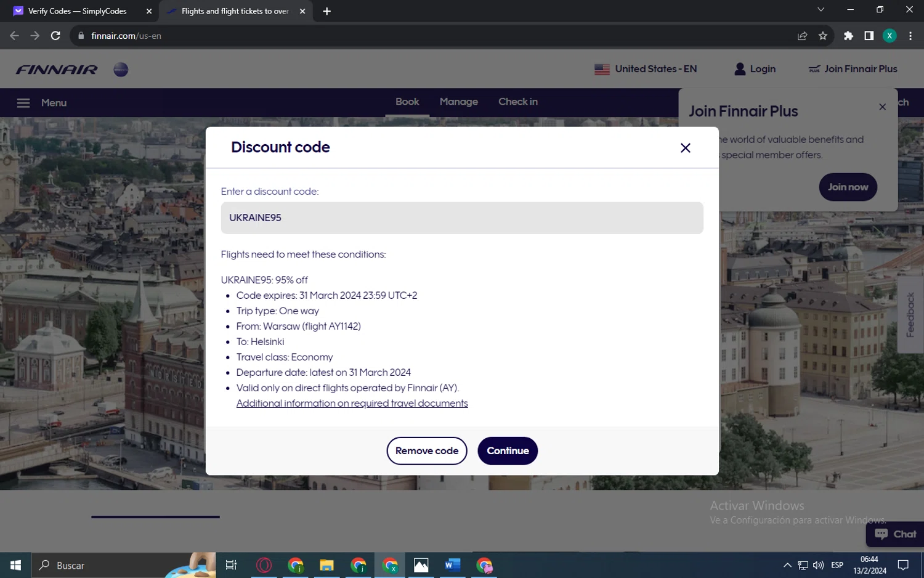Click the ESP keyboard language indicator
This screenshot has height=578, width=924.
(x=837, y=565)
